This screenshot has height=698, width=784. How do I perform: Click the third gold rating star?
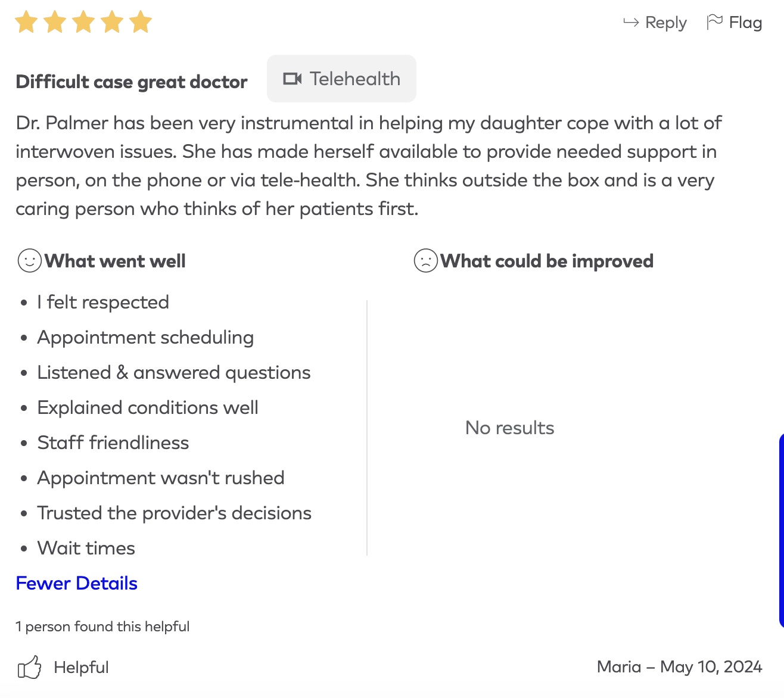coord(83,22)
